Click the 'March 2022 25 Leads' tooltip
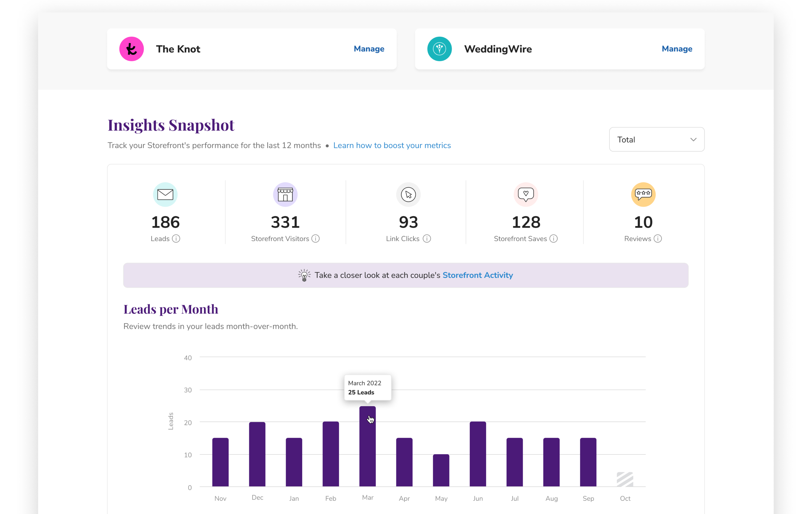This screenshot has height=514, width=812. pyautogui.click(x=368, y=387)
